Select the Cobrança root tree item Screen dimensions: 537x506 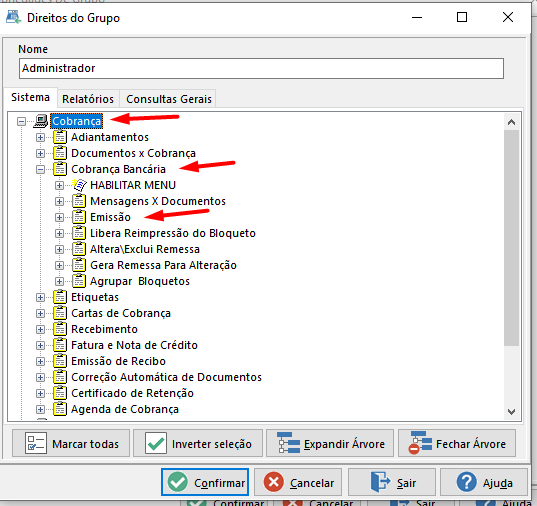tap(77, 121)
